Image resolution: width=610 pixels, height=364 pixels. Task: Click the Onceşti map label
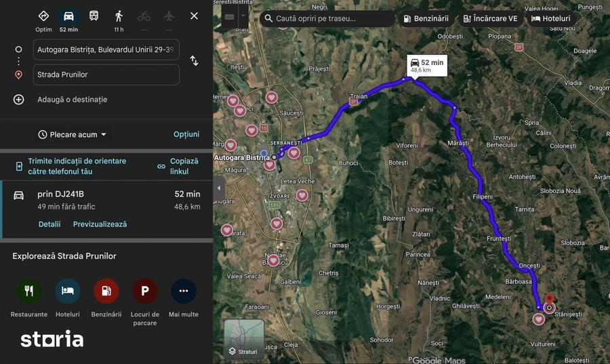point(529,266)
